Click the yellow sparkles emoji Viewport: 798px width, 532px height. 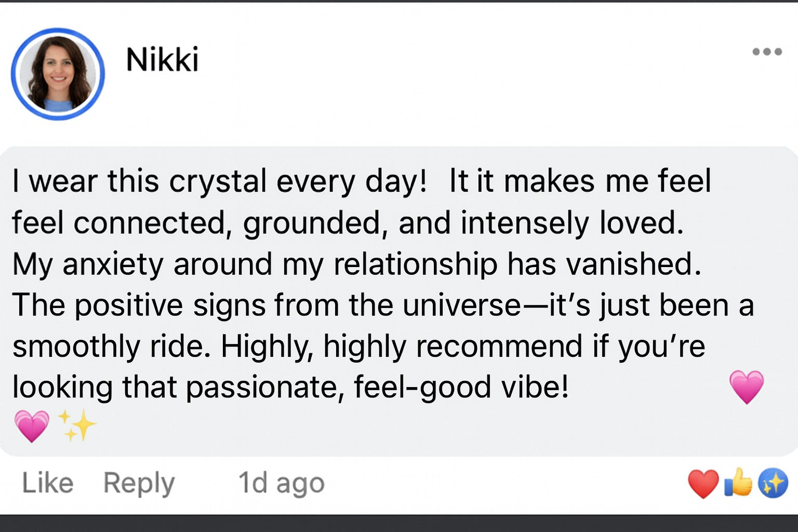point(77,425)
